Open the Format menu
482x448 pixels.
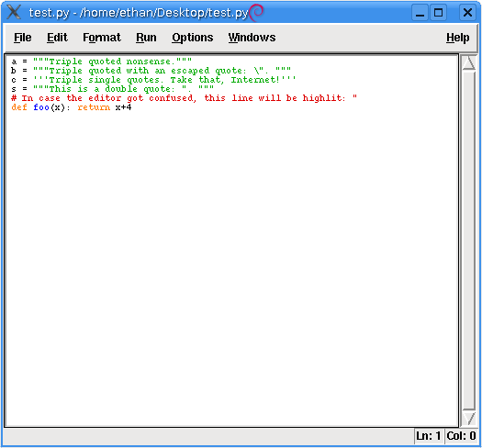pos(102,38)
